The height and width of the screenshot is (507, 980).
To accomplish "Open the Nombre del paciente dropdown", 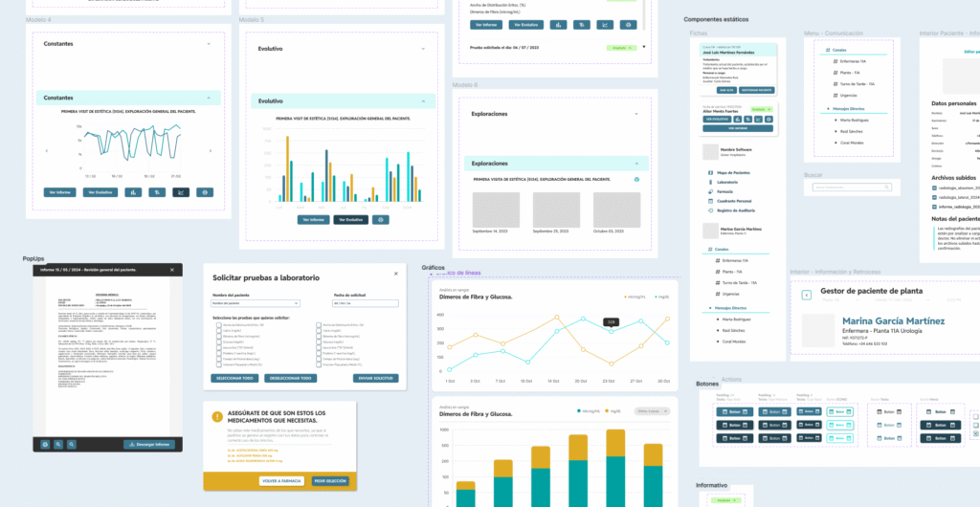I will point(256,303).
